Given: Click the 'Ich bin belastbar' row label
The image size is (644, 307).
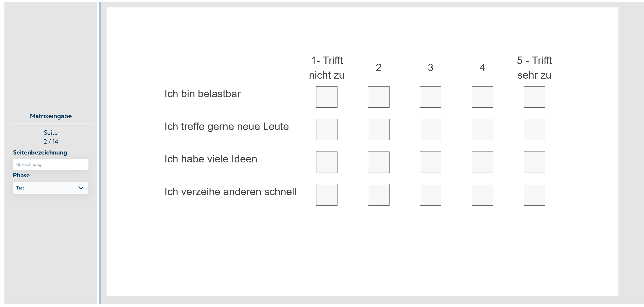Looking at the screenshot, I should pos(202,94).
